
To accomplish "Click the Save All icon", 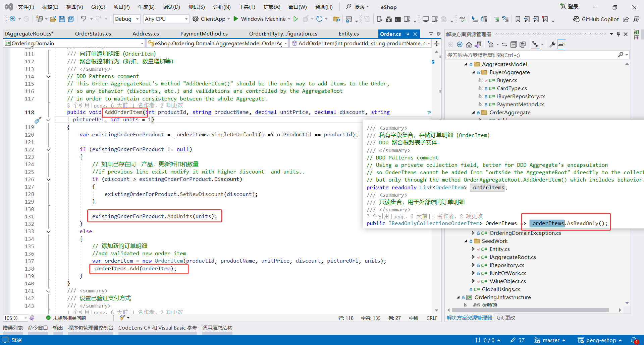I will [71, 19].
